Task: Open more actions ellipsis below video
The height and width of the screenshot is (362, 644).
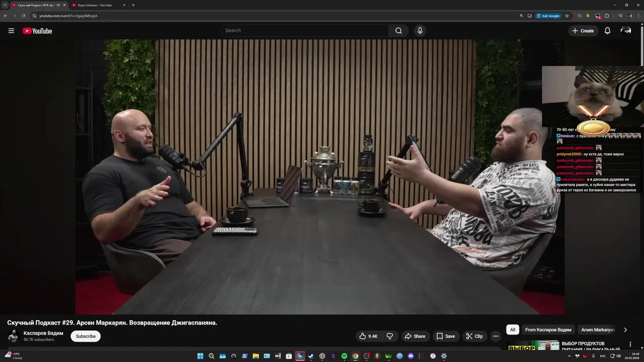Action: [496, 336]
